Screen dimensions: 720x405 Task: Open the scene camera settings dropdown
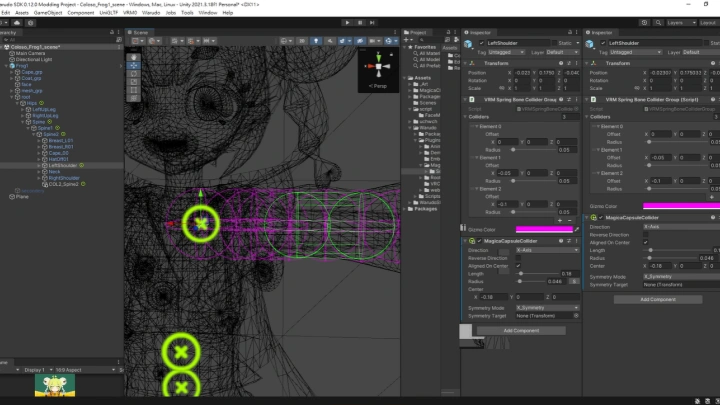[374, 41]
